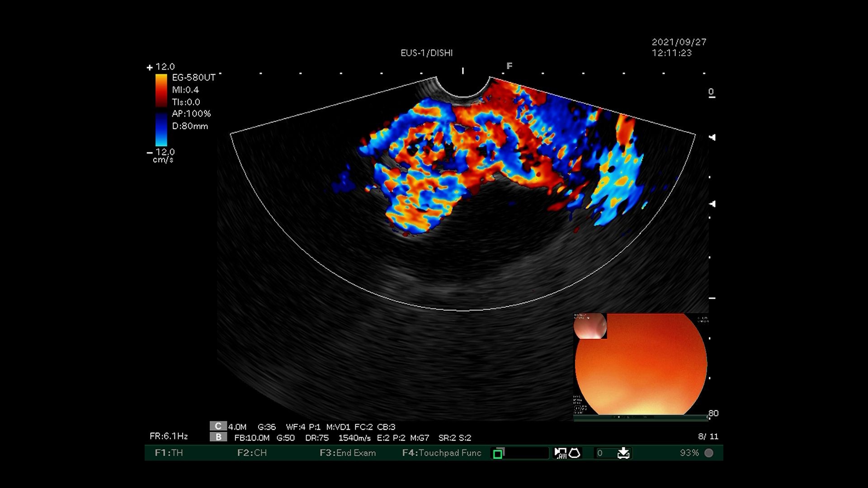Image resolution: width=868 pixels, height=488 pixels.
Task: Click the small endoscopic thumbnail in inset corner
Action: [590, 326]
